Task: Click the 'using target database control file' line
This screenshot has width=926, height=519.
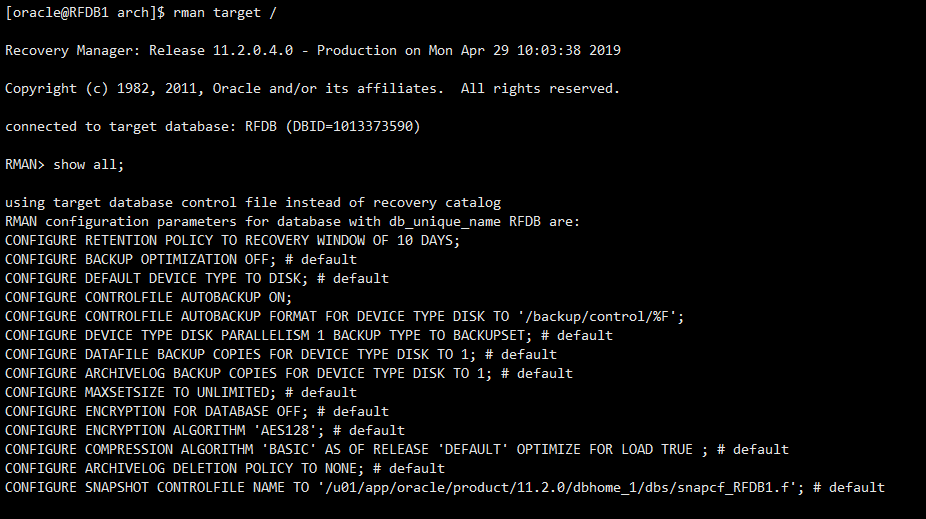Action: (x=253, y=202)
